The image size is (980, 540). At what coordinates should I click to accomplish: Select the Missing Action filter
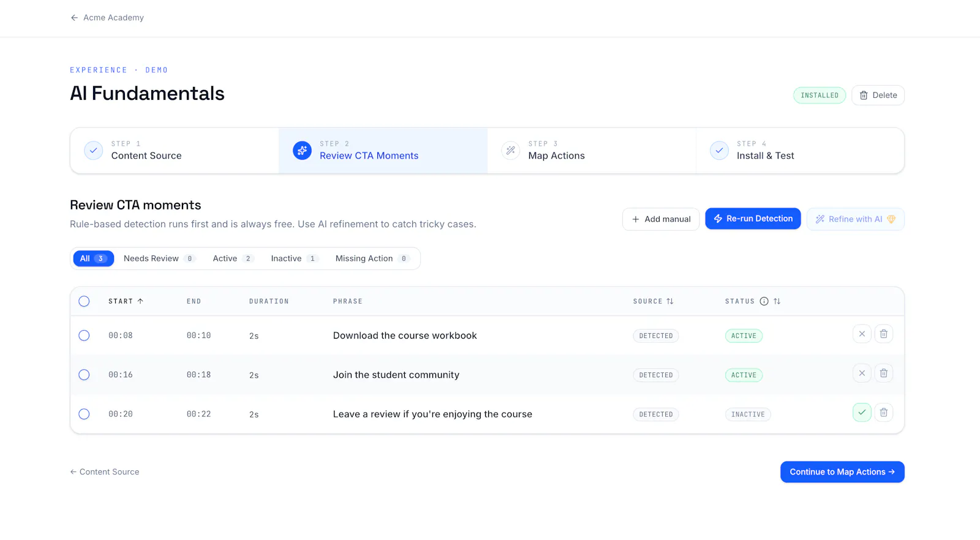click(372, 258)
